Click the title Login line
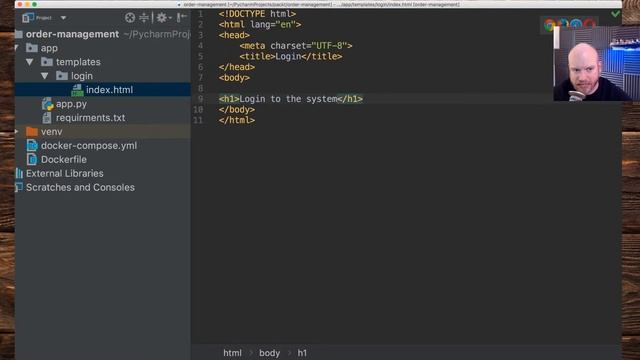Viewport: 640px width, 360px height. [291, 56]
